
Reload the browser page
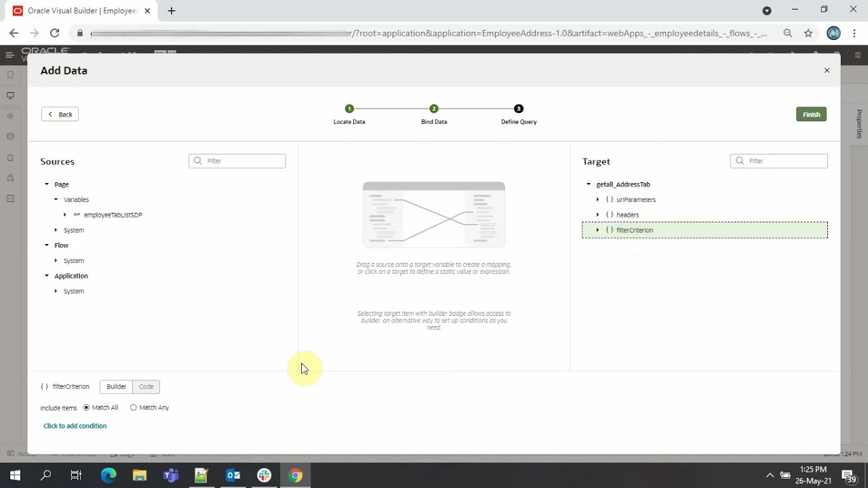point(54,33)
